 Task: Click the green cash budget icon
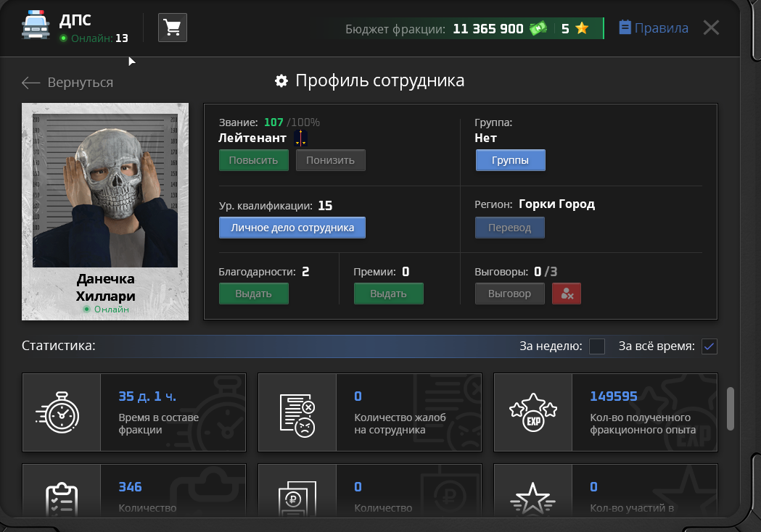click(538, 29)
